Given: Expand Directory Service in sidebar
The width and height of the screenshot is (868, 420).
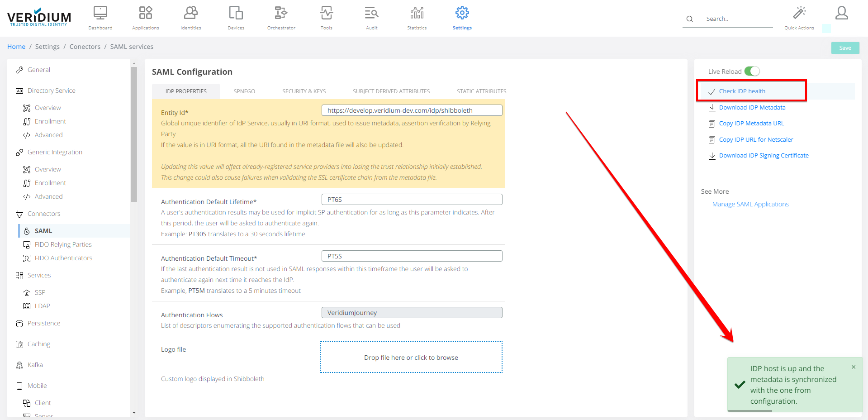Looking at the screenshot, I should tap(51, 91).
